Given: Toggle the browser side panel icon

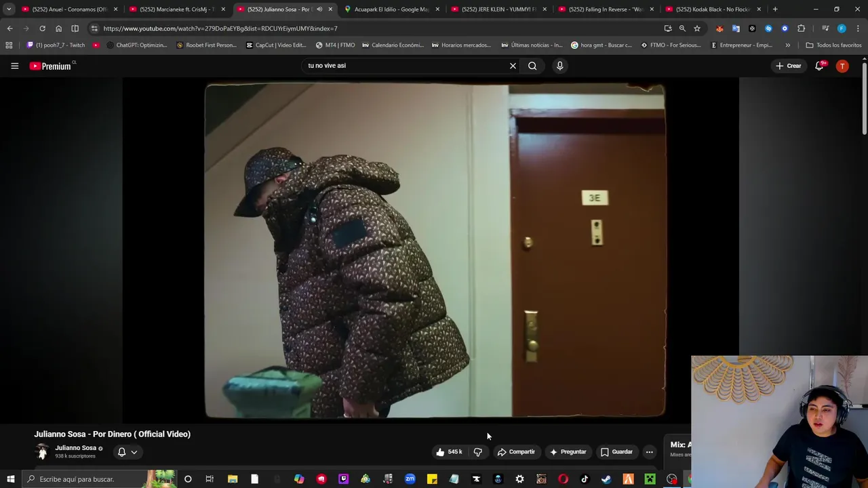Looking at the screenshot, I should (75, 28).
